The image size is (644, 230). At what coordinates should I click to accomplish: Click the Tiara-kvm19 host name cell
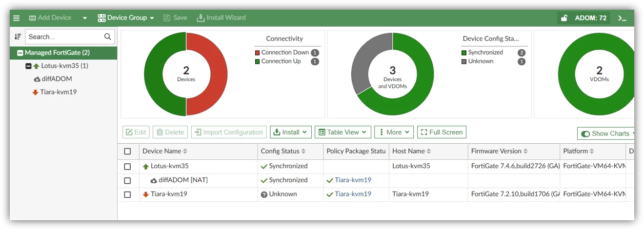tap(429, 194)
